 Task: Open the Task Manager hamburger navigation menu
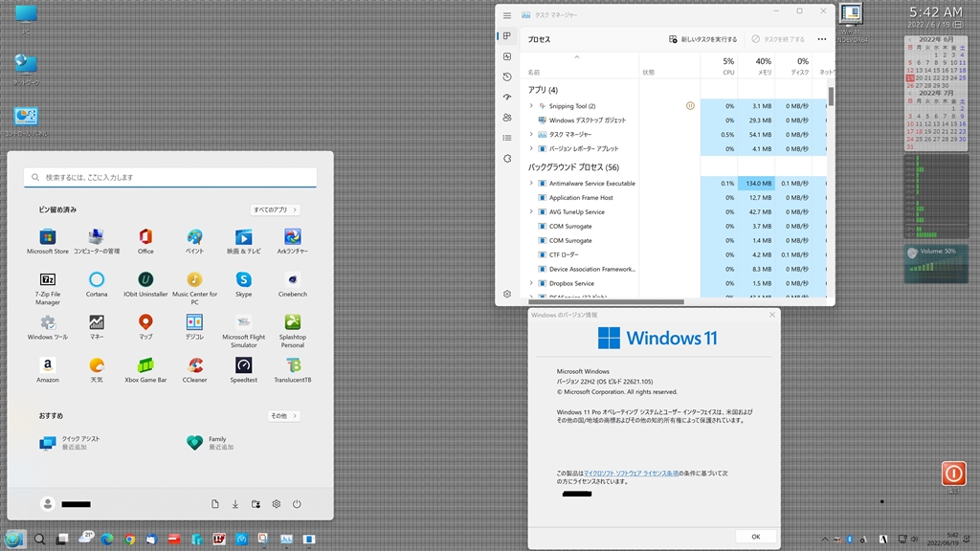pyautogui.click(x=507, y=15)
